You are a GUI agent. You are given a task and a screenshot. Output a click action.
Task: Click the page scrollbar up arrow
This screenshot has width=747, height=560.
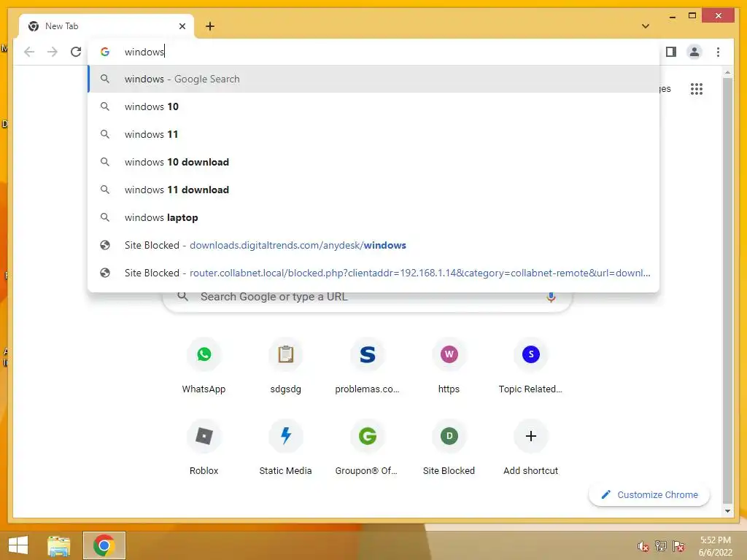(727, 72)
